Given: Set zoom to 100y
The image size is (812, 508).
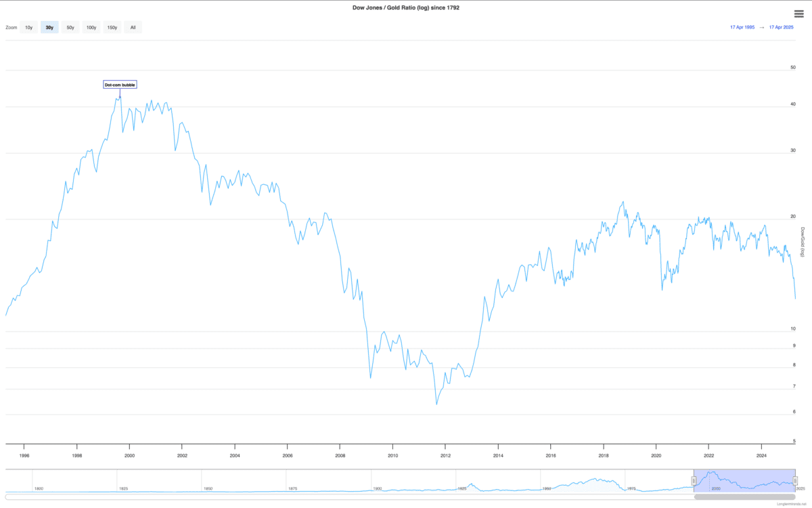Looking at the screenshot, I should point(91,28).
